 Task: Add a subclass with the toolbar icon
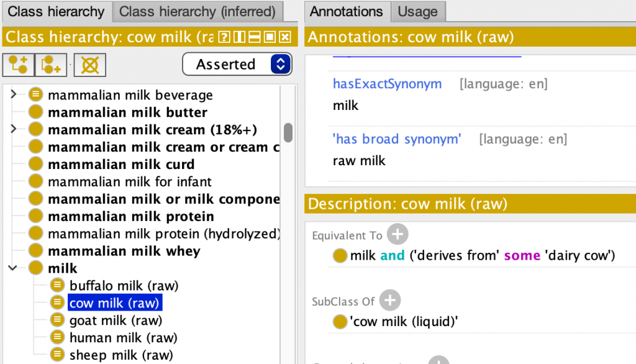click(18, 65)
